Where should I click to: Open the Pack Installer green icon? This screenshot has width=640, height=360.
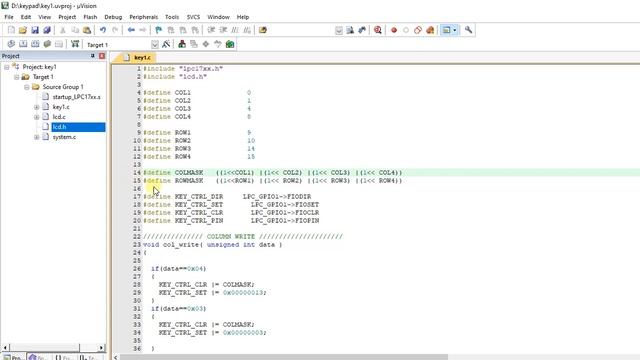click(x=230, y=44)
